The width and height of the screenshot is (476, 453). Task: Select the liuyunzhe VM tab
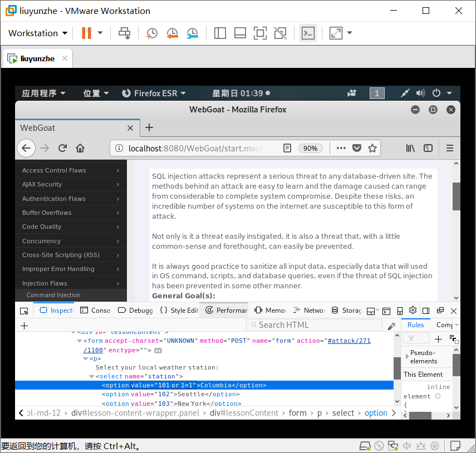pyautogui.click(x=37, y=58)
